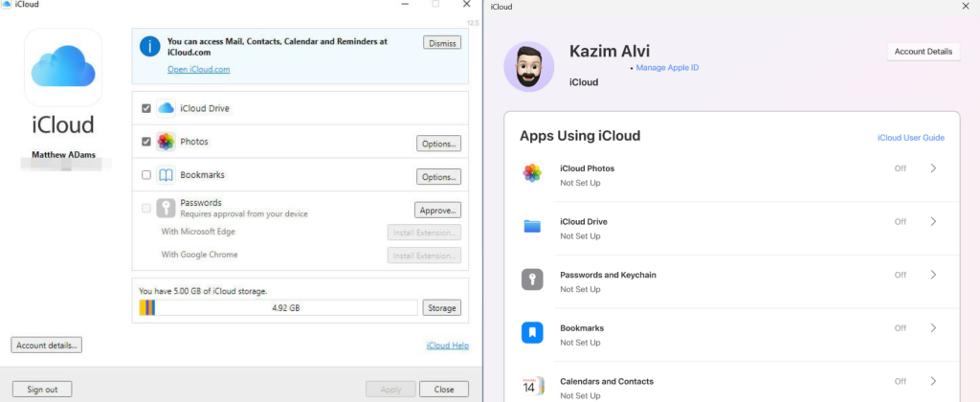980x402 pixels.
Task: Dismiss the iCloud.com info banner
Action: (x=442, y=43)
